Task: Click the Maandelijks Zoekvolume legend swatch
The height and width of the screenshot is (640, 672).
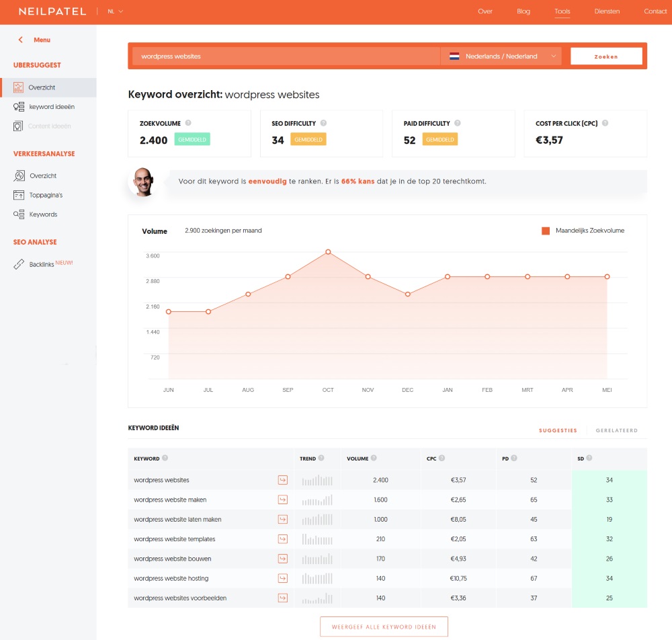Action: [x=546, y=231]
